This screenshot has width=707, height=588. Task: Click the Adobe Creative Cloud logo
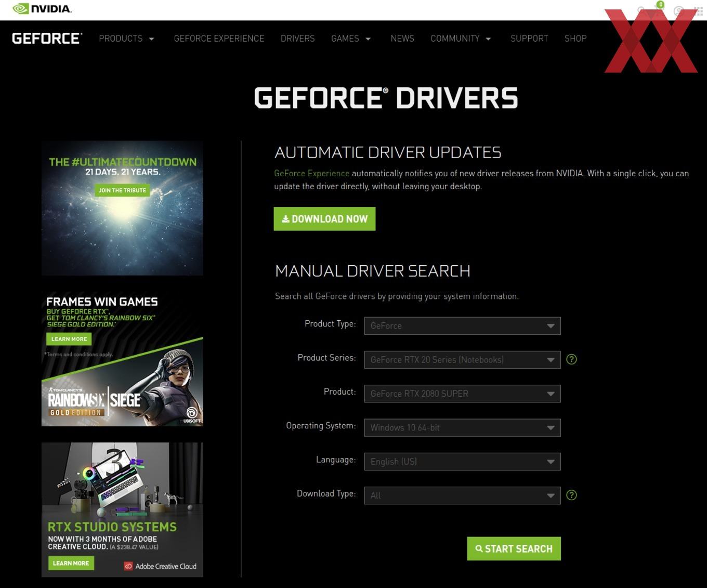[x=160, y=566]
